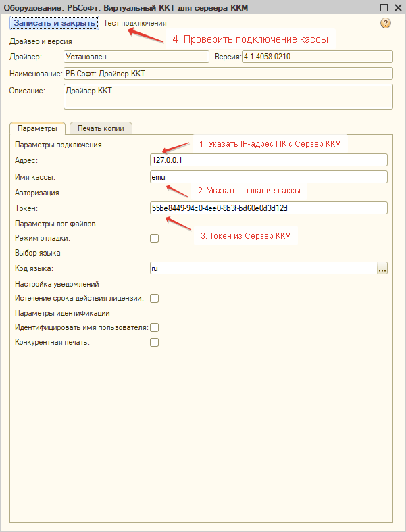406x532 pixels.
Task: Run Тест подключения
Action: coord(135,23)
